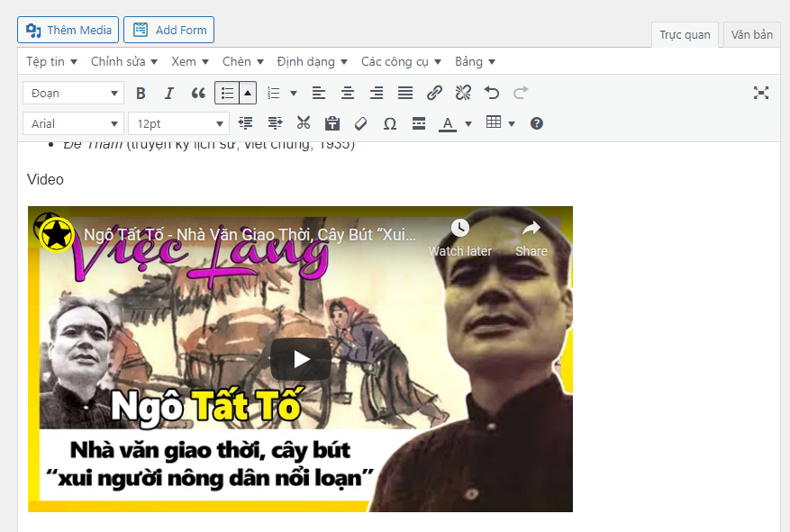This screenshot has width=790, height=532.
Task: Open the Định dạng menu
Action: [312, 61]
